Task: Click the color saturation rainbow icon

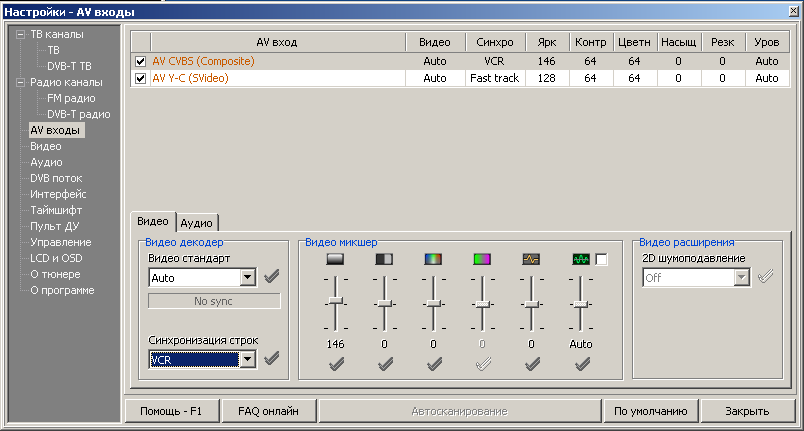Action: 433,258
